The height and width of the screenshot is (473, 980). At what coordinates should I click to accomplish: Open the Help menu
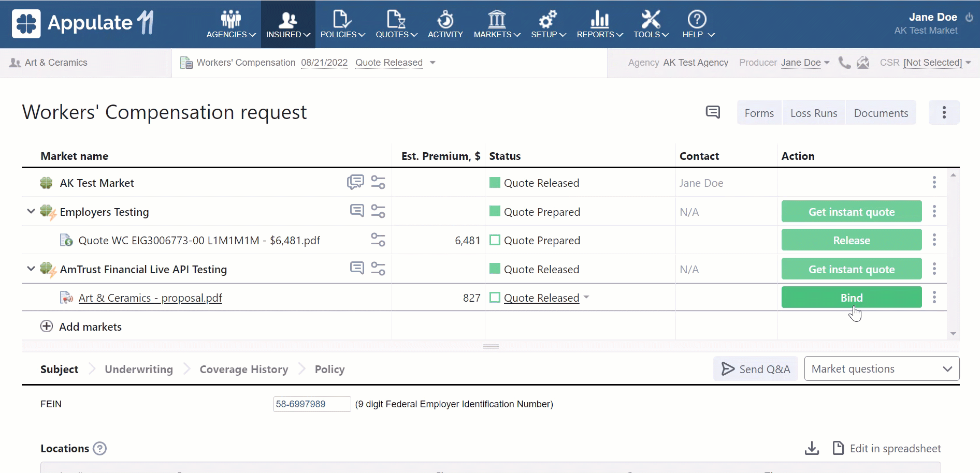coord(698,24)
